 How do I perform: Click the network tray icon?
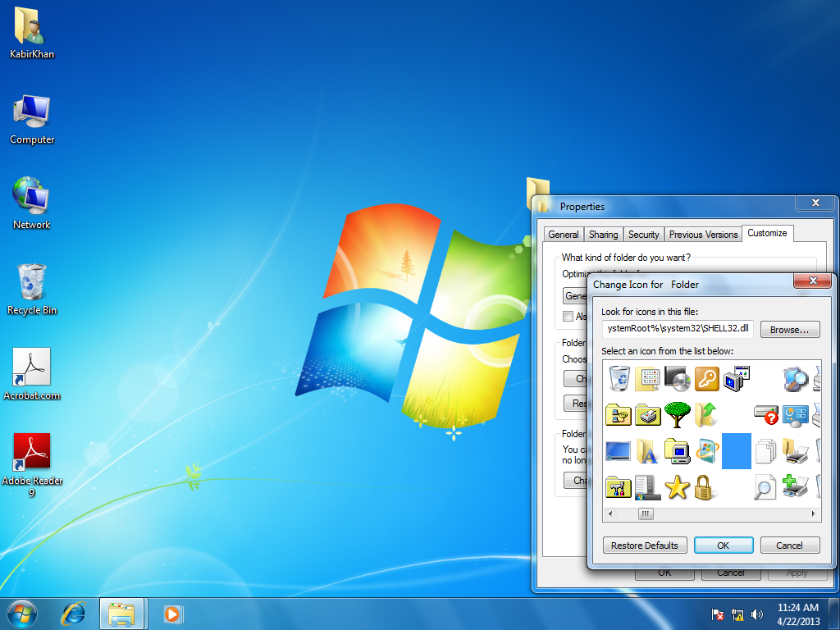tap(737, 614)
